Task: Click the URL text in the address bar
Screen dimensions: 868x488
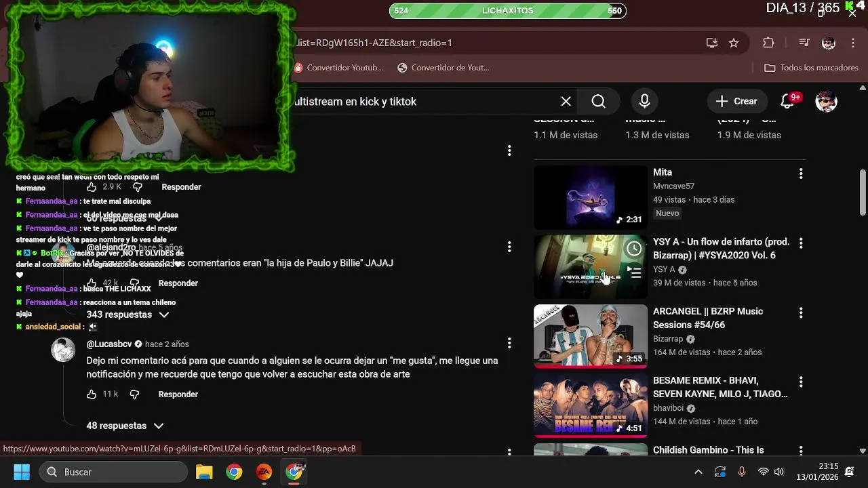Action: tap(374, 43)
